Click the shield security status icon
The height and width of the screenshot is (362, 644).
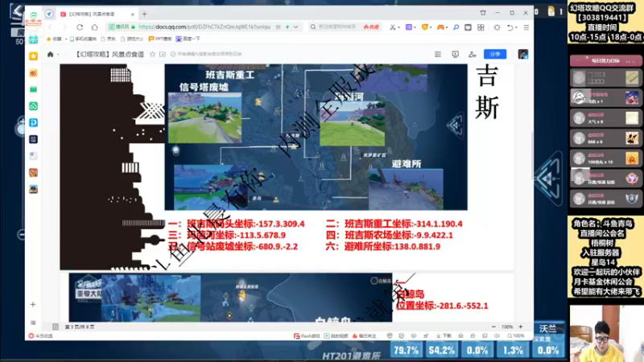[x=390, y=335]
